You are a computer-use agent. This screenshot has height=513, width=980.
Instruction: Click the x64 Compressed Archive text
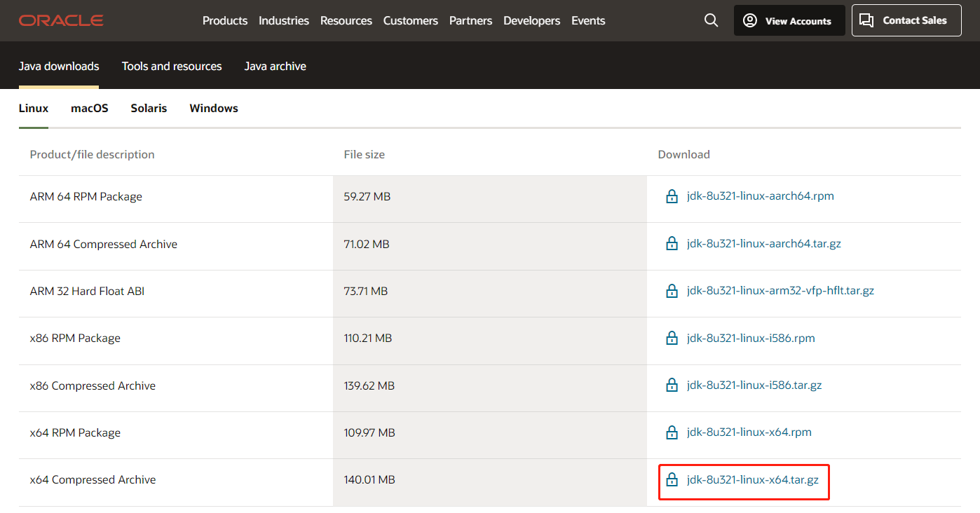point(93,480)
